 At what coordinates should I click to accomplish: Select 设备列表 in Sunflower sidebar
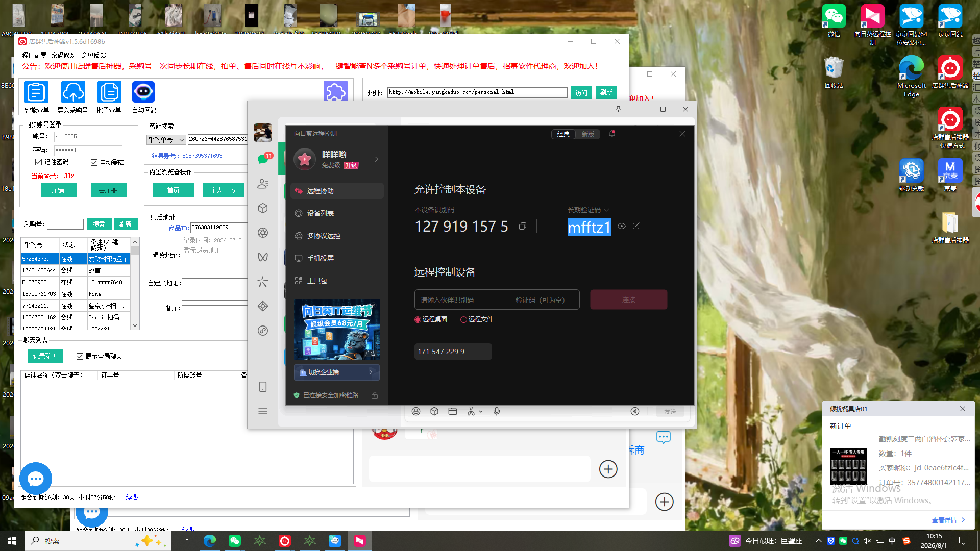click(x=337, y=213)
